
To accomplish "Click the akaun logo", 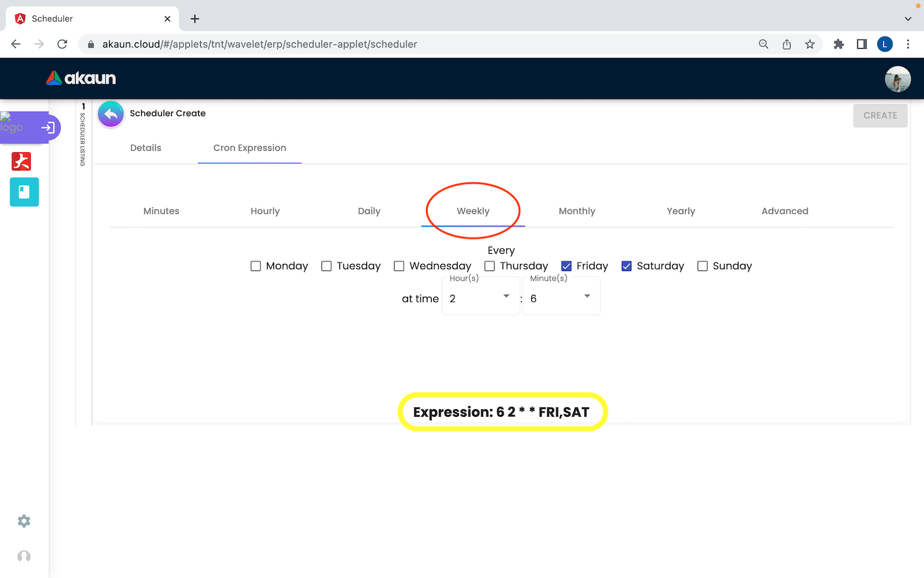I will coord(81,78).
